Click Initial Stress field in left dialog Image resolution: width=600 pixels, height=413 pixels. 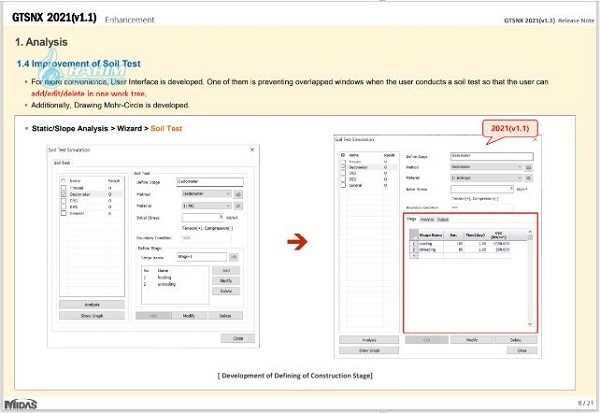coord(203,217)
